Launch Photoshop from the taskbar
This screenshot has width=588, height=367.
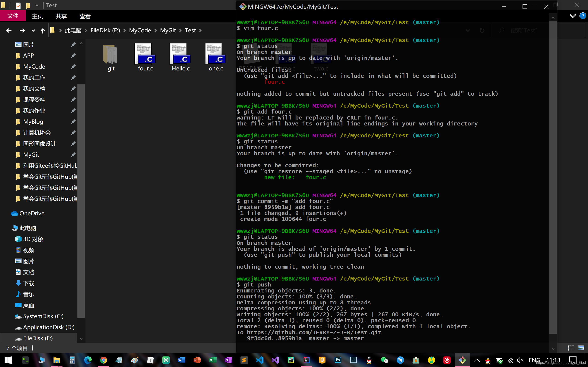point(338,360)
